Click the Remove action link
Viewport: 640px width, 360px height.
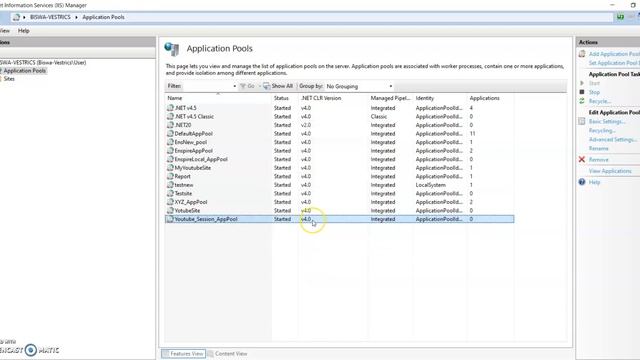pos(599,160)
